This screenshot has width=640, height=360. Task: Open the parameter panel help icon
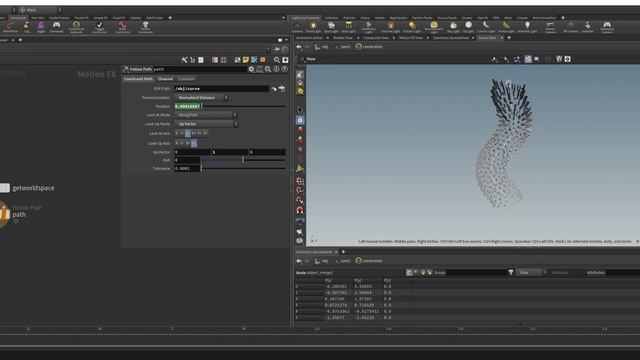[284, 69]
